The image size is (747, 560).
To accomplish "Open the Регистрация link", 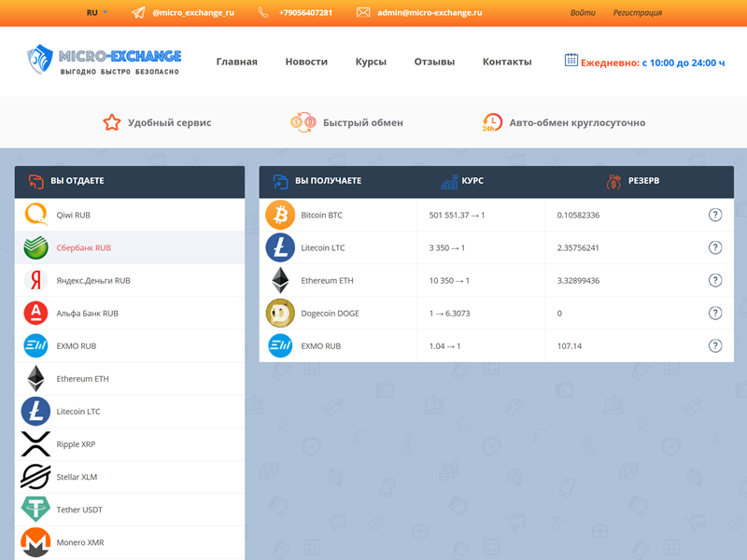I will point(637,13).
